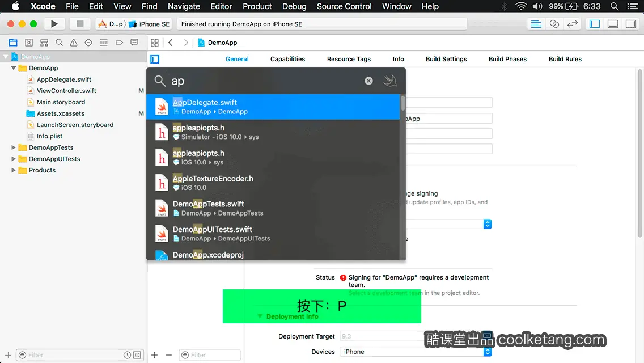
Task: Open Spotlight search in menu bar
Action: point(615,6)
